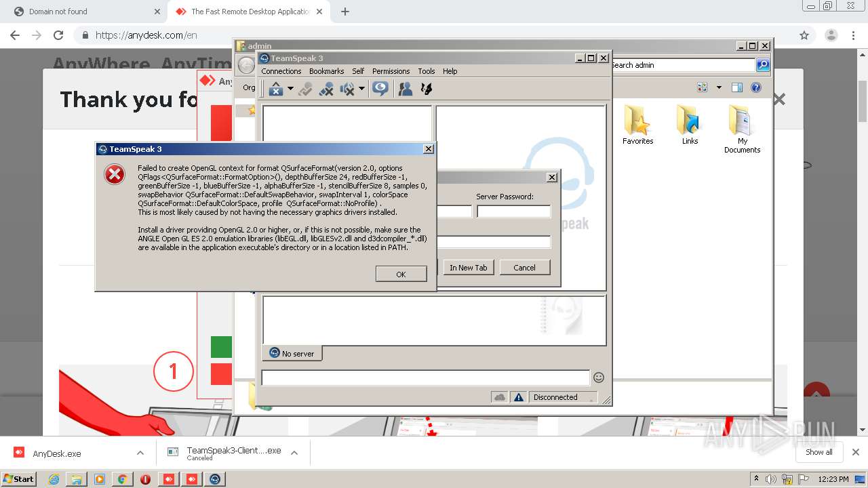Close the TeamSpeak OpenGL error dialog
This screenshot has height=488, width=868.
428,149
